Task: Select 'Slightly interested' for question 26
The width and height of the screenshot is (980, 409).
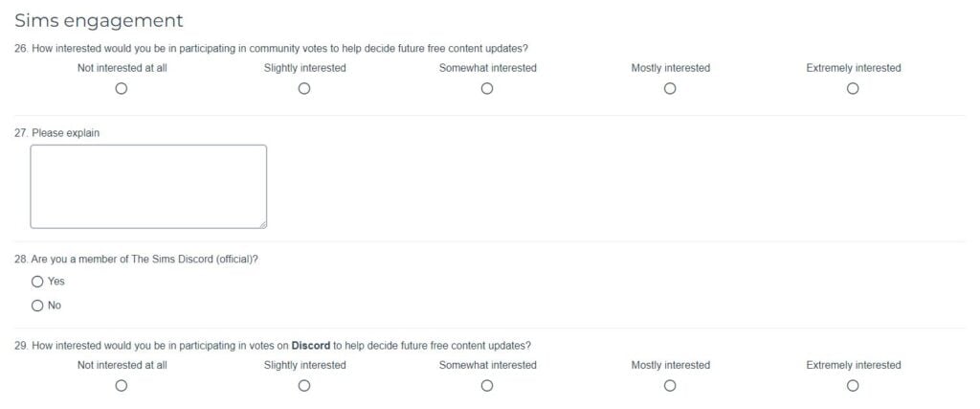Action: tap(304, 89)
